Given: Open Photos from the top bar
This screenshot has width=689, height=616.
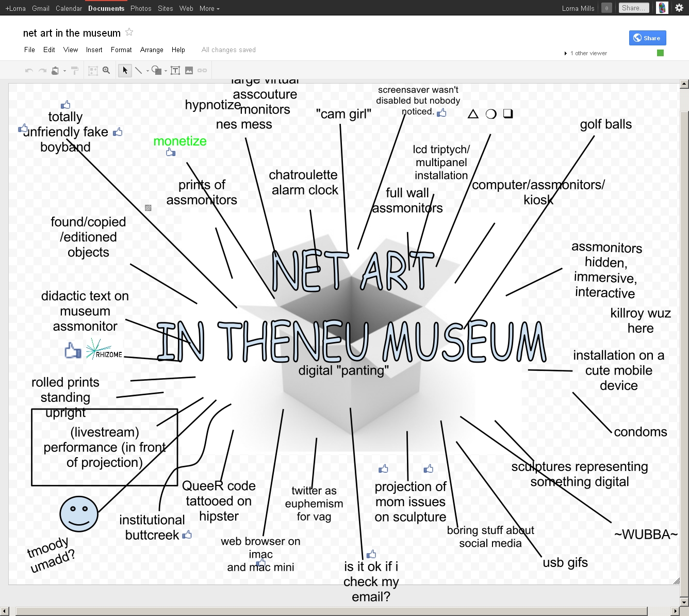Looking at the screenshot, I should click(141, 8).
